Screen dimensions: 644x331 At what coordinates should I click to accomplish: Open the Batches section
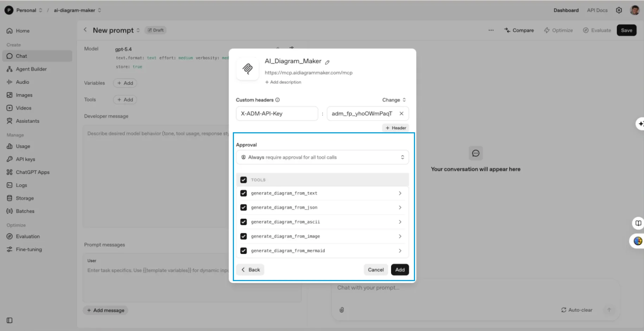coord(25,211)
